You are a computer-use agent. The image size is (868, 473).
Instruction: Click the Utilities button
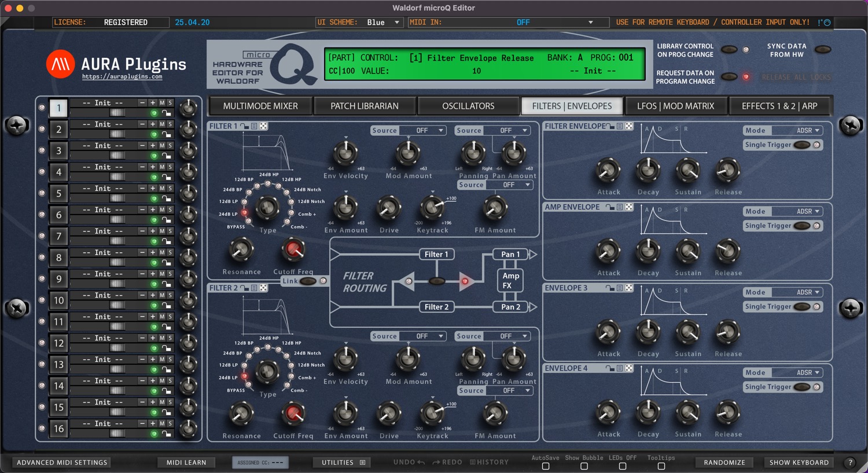pyautogui.click(x=343, y=463)
